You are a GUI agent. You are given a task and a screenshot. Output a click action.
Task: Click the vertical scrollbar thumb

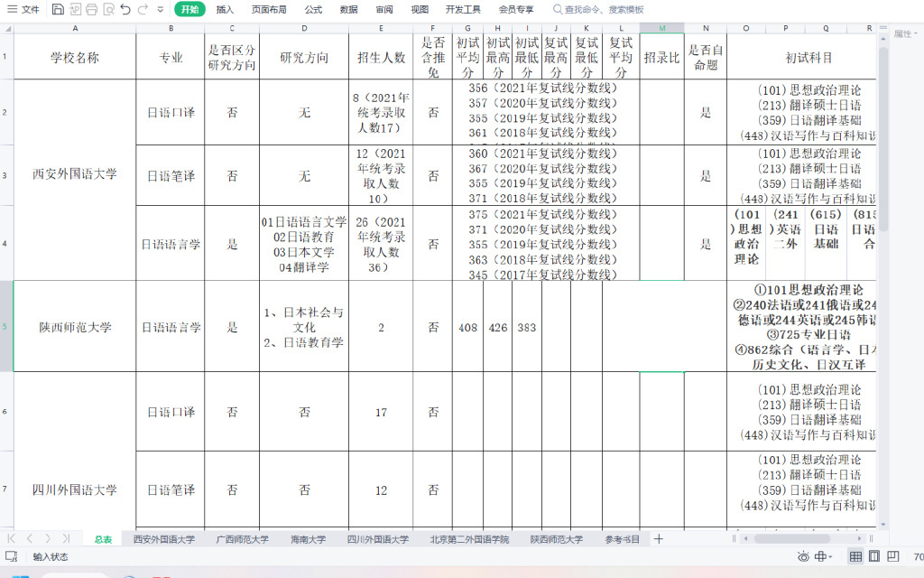click(882, 138)
